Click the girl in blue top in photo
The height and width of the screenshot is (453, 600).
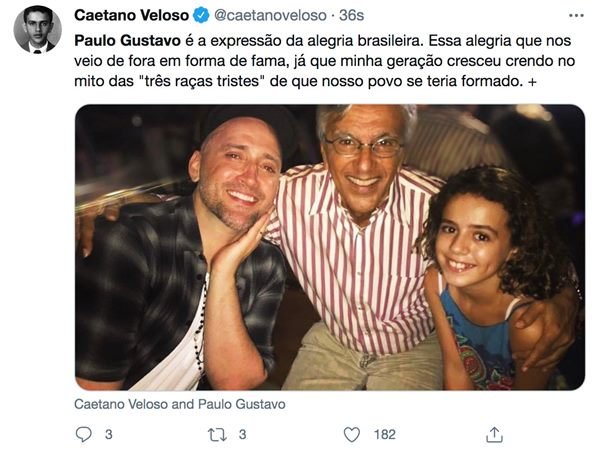point(494,279)
